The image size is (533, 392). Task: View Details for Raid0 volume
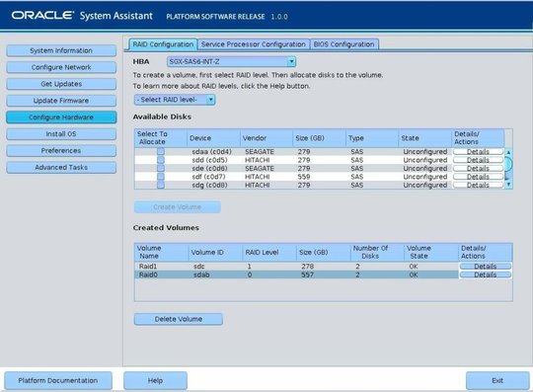[x=485, y=274]
